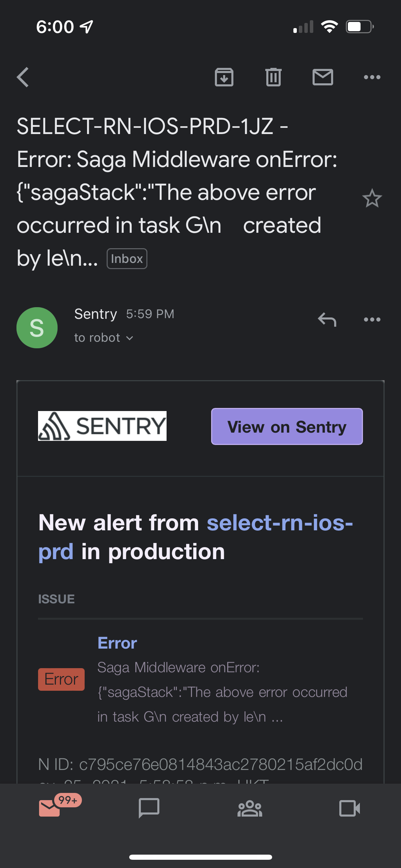The image size is (401, 868).
Task: Open the Meet video tab
Action: [350, 808]
